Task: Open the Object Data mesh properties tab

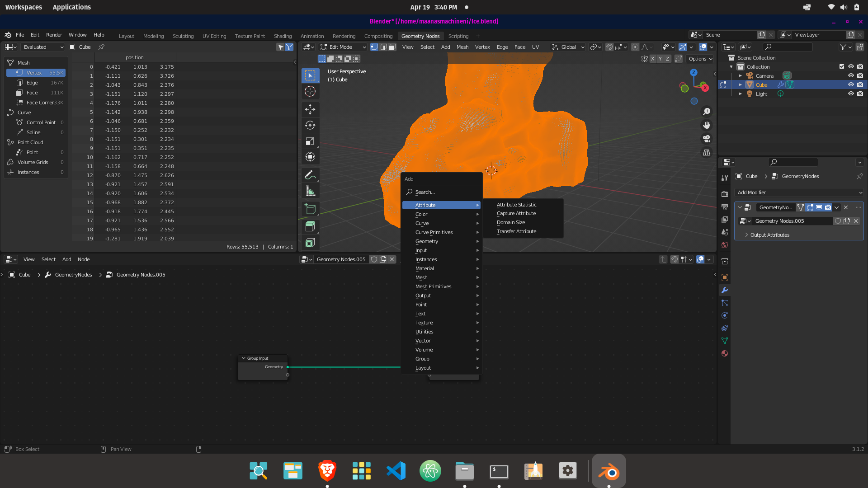Action: click(x=725, y=341)
